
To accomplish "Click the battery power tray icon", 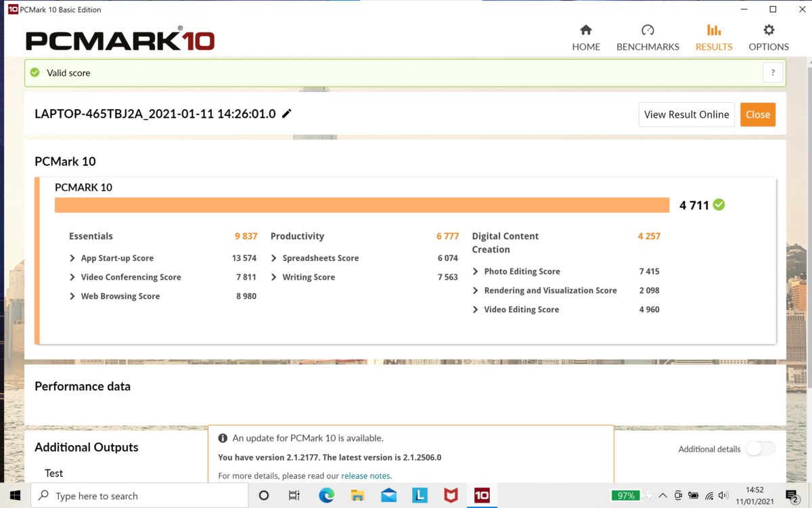I will click(693, 495).
